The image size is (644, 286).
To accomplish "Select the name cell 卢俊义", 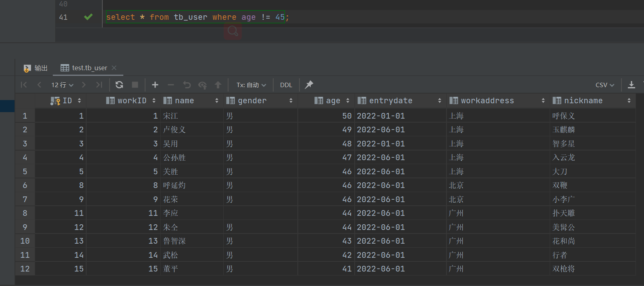I will coord(192,129).
